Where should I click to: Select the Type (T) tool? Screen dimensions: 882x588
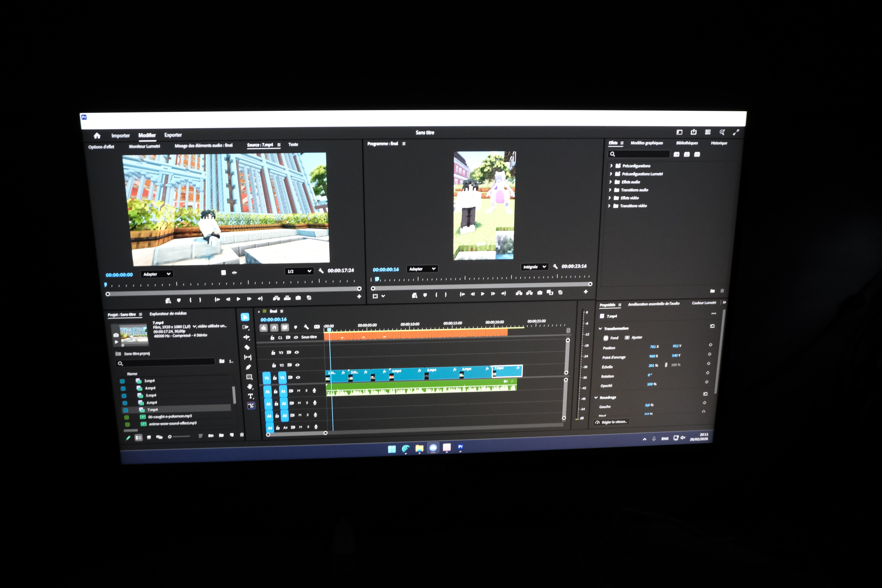point(250,396)
